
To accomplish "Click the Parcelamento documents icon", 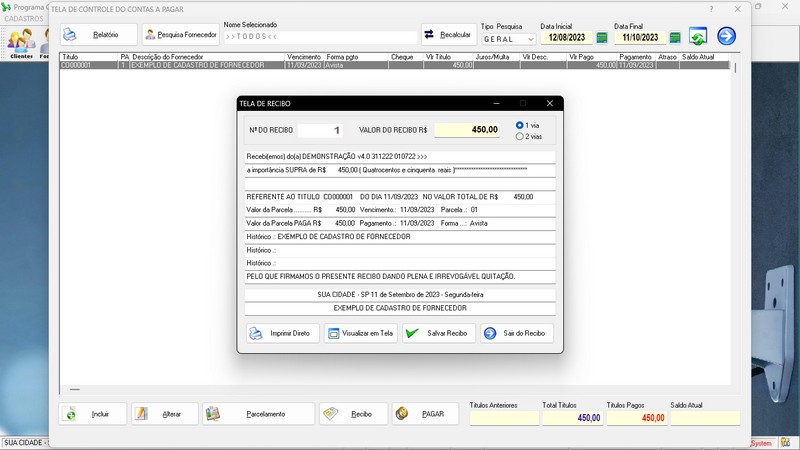I will coord(213,414).
